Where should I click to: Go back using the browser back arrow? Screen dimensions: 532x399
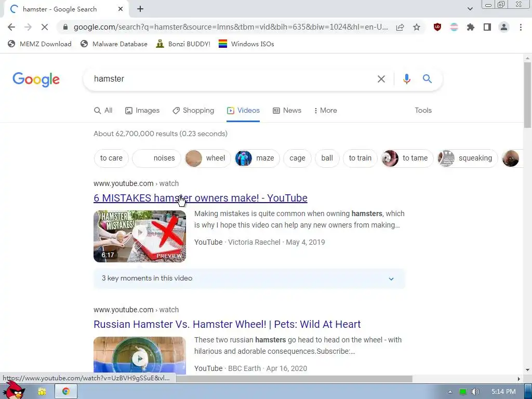click(x=11, y=27)
